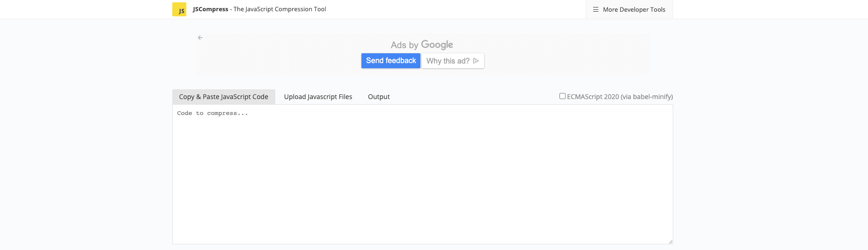Viewport: 868px width, 250px height.
Task: Click the textarea resize handle
Action: [670, 242]
